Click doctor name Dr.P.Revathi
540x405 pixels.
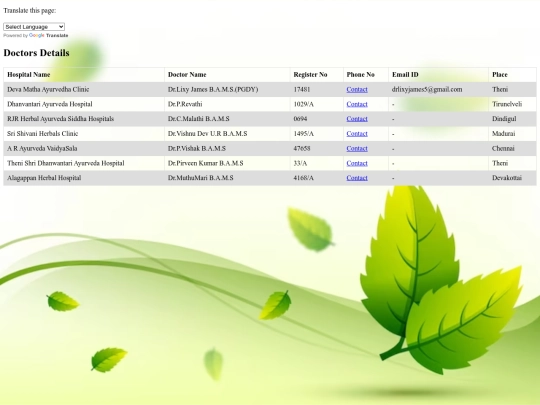[x=185, y=104]
